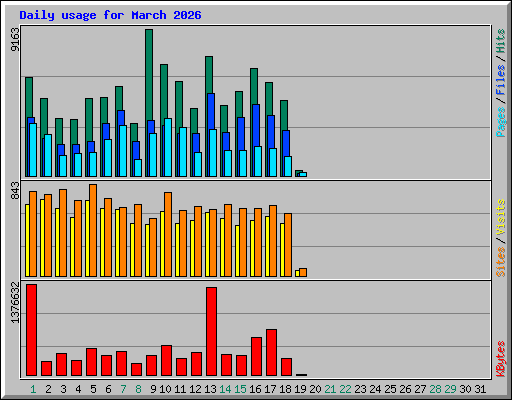Click the red KBytes bar for day 16
512x400 pixels.
tap(256, 356)
